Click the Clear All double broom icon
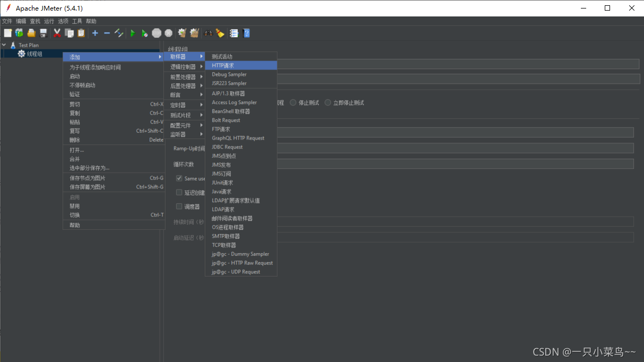The height and width of the screenshot is (362, 644). (194, 33)
